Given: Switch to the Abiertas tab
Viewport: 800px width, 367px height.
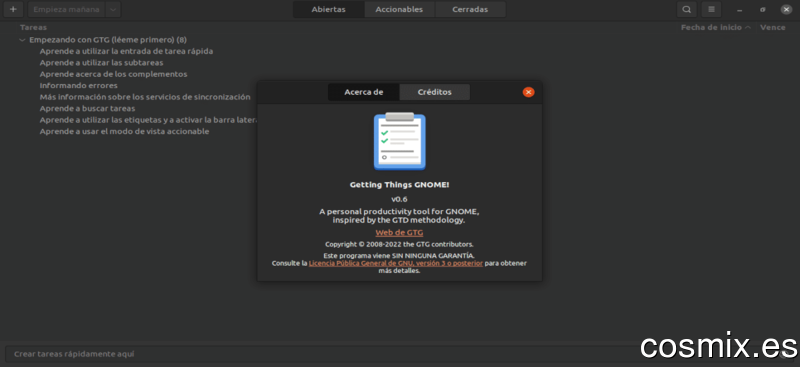Looking at the screenshot, I should [329, 9].
